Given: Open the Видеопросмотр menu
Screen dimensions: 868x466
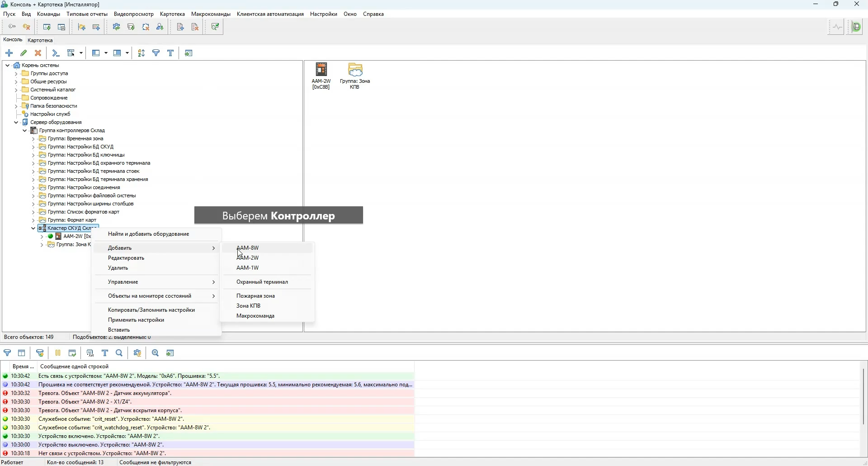Looking at the screenshot, I should click(x=134, y=14).
